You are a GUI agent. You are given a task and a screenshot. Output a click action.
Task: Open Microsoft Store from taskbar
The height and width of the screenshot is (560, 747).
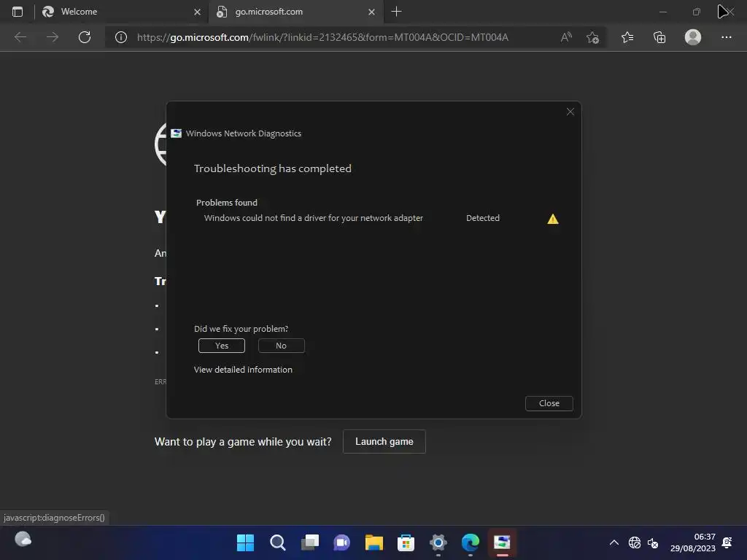[x=406, y=542]
